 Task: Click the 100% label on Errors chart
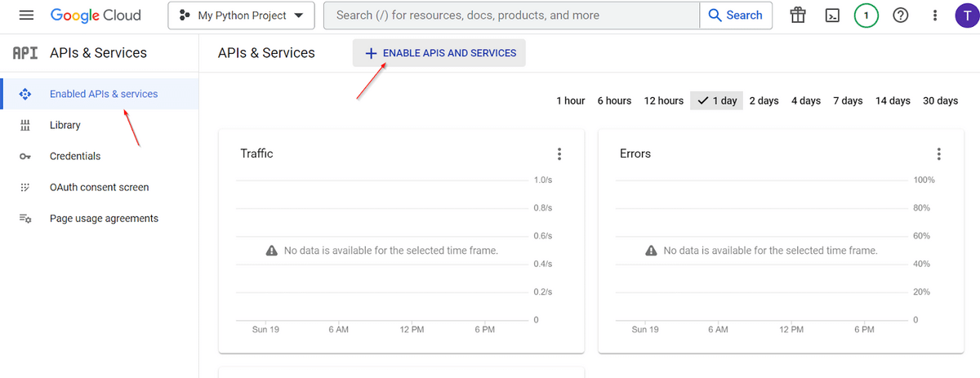(x=924, y=180)
